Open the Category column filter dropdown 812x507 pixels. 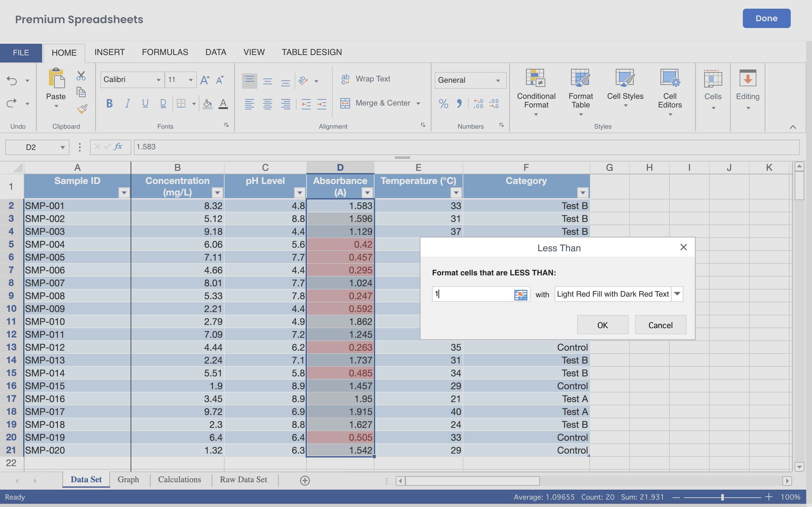click(x=583, y=192)
